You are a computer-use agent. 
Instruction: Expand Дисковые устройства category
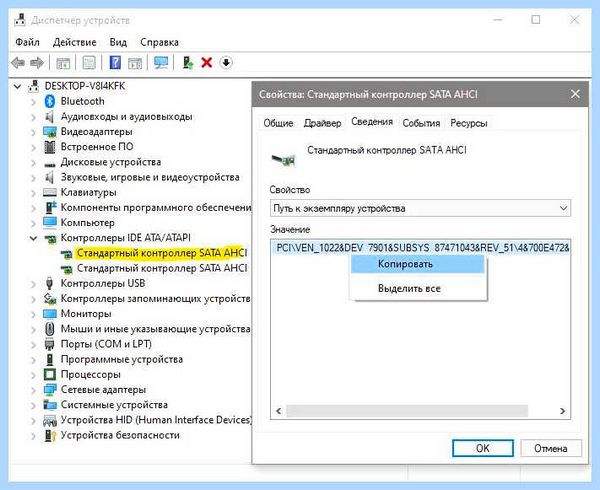pyautogui.click(x=33, y=163)
